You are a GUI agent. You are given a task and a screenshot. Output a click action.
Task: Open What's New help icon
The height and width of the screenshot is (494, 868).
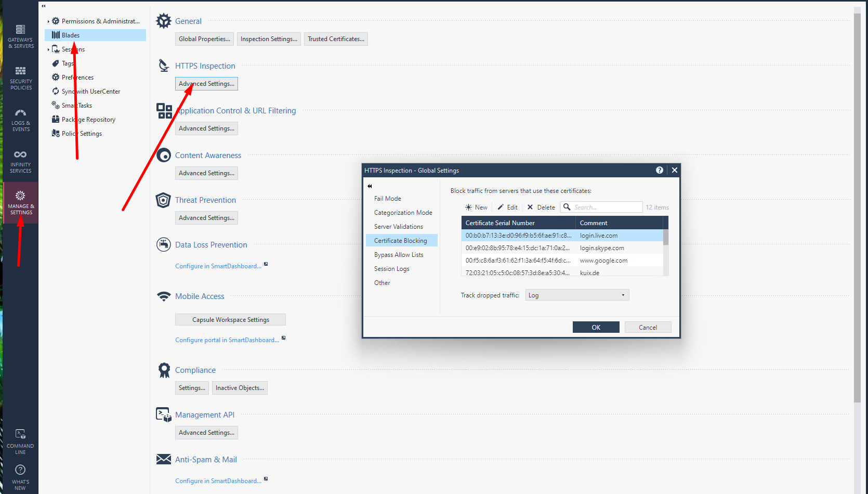coord(20,477)
